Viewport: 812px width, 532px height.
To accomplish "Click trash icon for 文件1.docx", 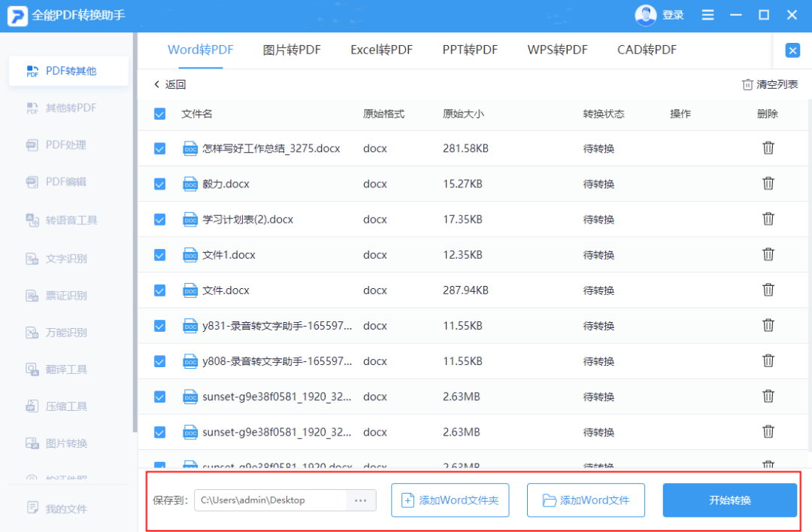I will click(x=768, y=254).
